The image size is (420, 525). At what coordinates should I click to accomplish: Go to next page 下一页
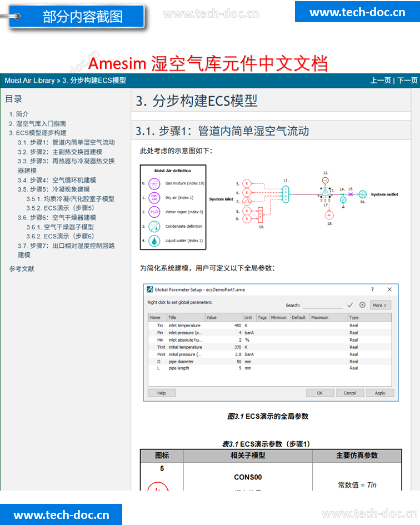tap(408, 81)
